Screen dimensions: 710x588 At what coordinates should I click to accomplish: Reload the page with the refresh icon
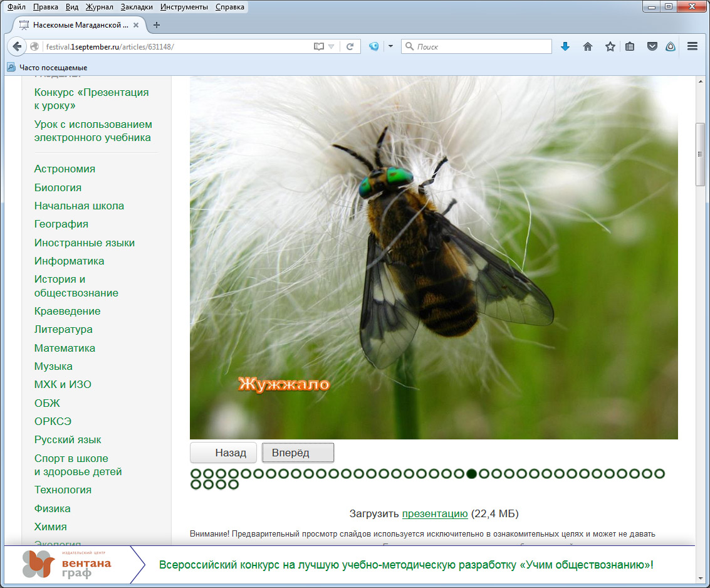coord(350,46)
